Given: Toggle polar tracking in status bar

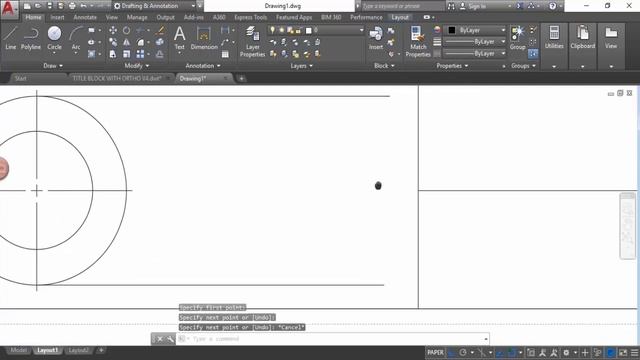Looking at the screenshot, I should (463, 352).
